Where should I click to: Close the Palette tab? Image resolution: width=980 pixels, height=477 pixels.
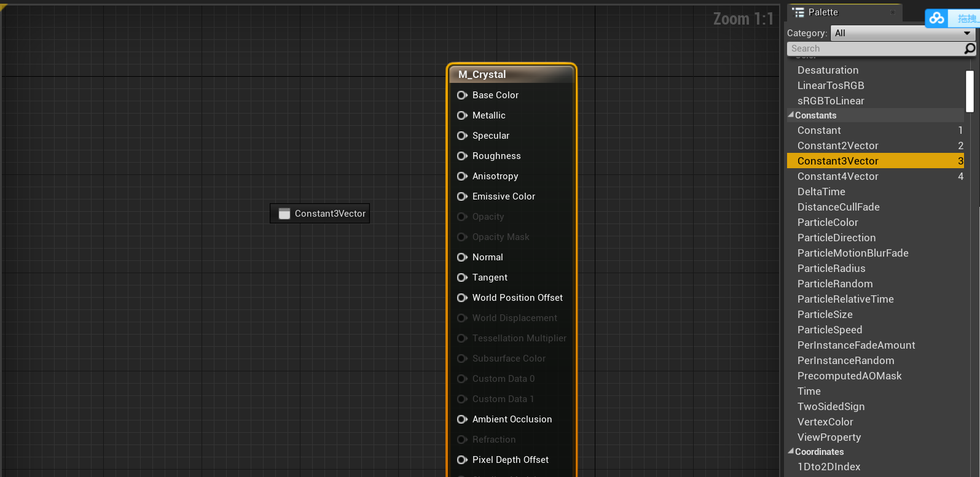coord(893,12)
